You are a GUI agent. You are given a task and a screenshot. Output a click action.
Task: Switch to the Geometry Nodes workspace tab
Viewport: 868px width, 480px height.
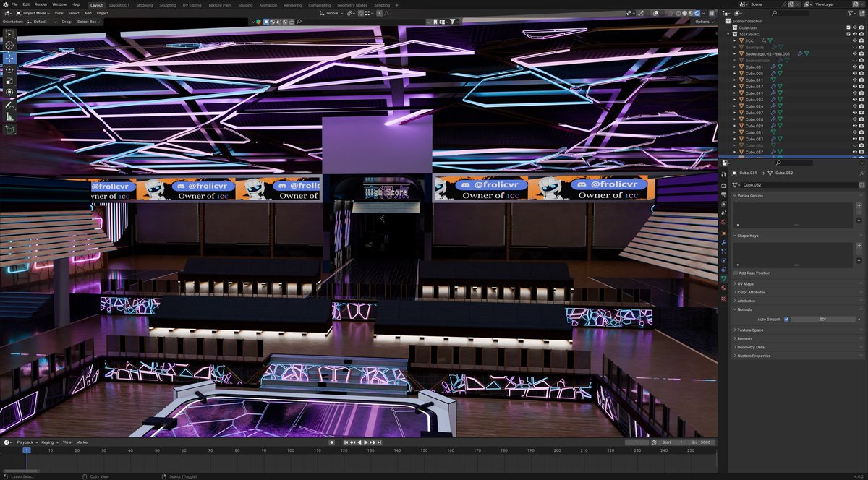(x=352, y=4)
